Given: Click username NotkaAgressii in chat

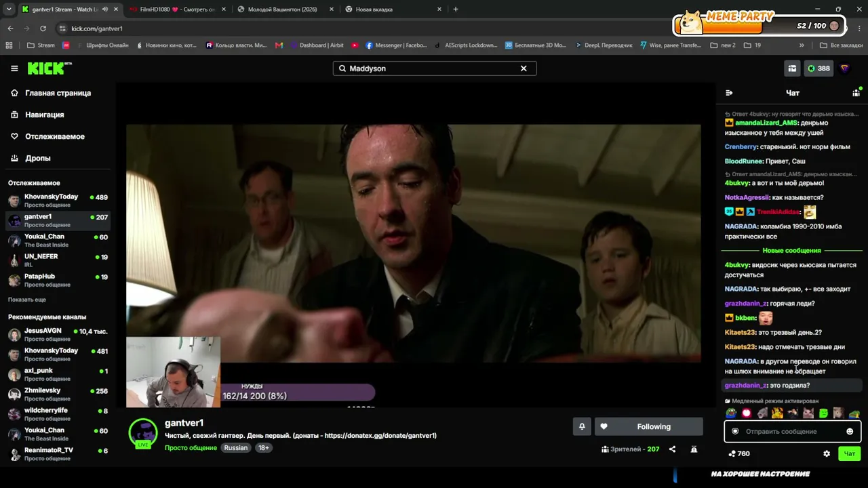Looking at the screenshot, I should (x=747, y=197).
